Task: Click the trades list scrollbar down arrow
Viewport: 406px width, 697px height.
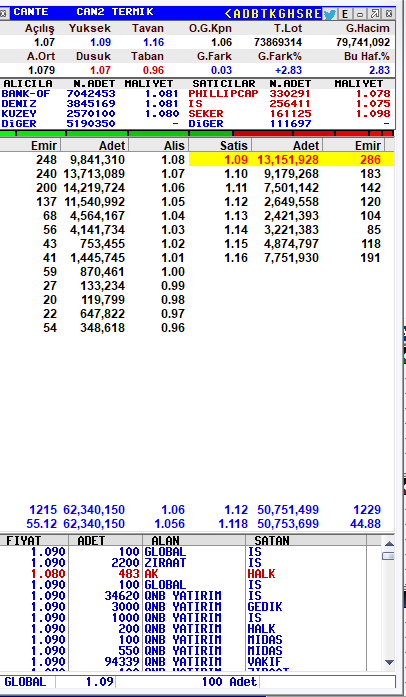Action: pyautogui.click(x=389, y=662)
